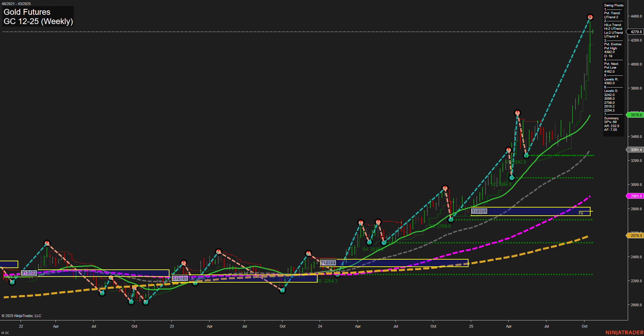
Task: Click the Gold Futures GC 12-25 chart title
Action: [x=37, y=16]
